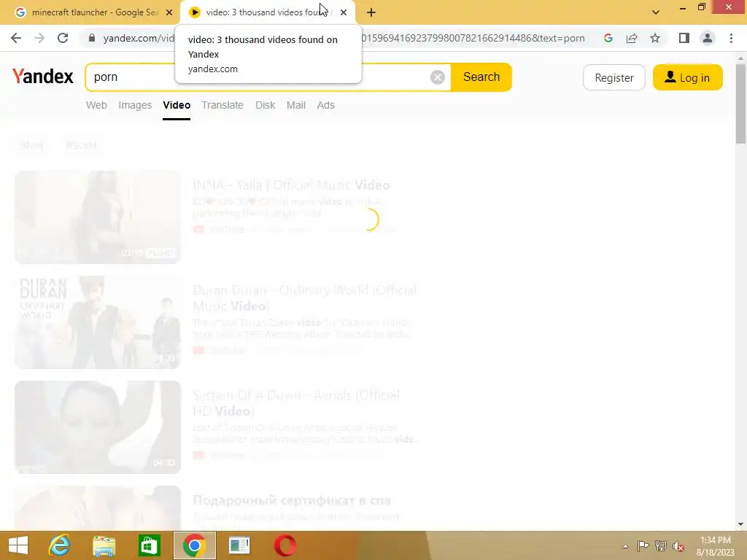
Task: Open Duran Duran - Ordinary World title link
Action: pos(305,298)
